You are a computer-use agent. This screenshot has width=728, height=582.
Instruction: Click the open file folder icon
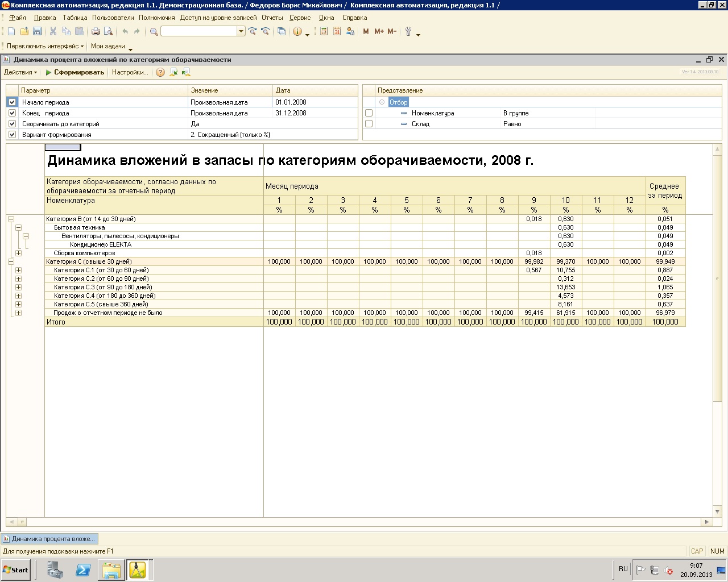[24, 32]
